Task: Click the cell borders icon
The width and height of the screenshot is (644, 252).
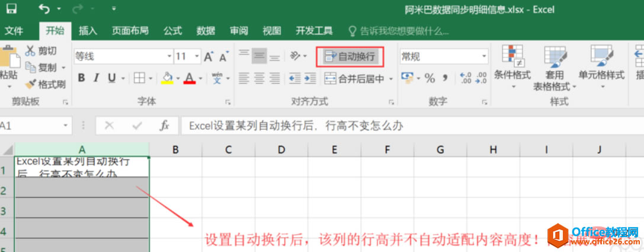Action: 140,78
